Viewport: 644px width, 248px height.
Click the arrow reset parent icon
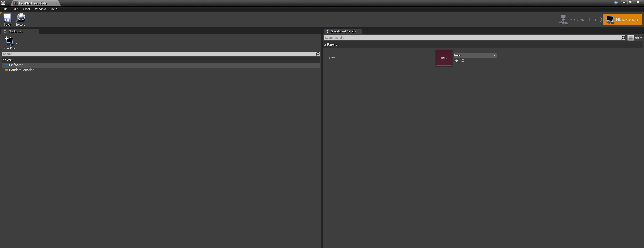pyautogui.click(x=457, y=61)
